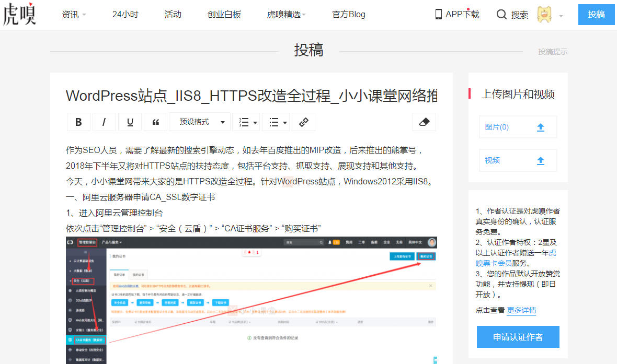Open the 资讯 navigation dropdown
617x364 pixels.
[74, 15]
